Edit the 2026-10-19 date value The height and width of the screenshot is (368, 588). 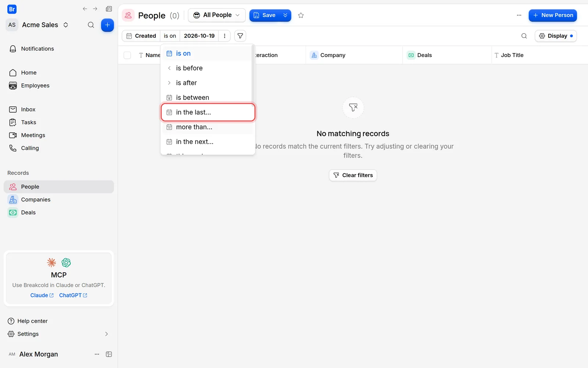pyautogui.click(x=199, y=36)
